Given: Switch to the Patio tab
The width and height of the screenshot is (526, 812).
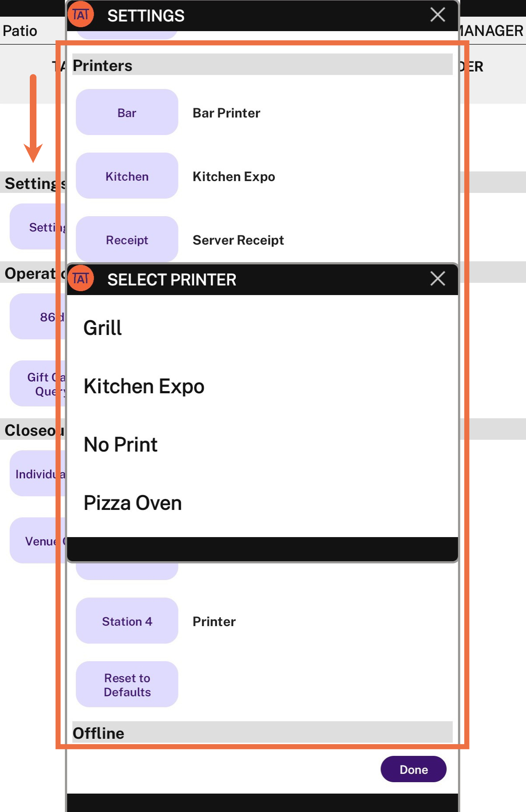Looking at the screenshot, I should coord(20,31).
